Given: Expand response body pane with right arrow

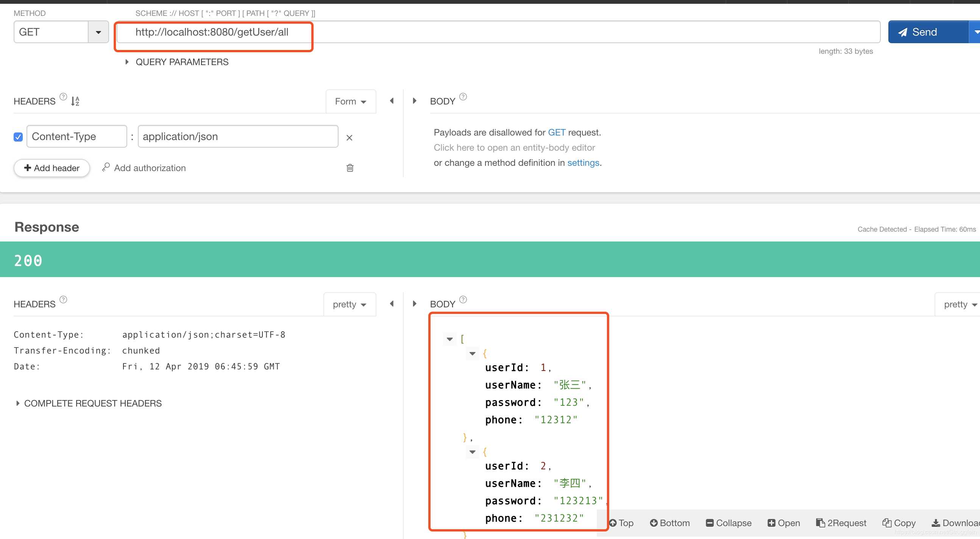Looking at the screenshot, I should click(x=415, y=304).
